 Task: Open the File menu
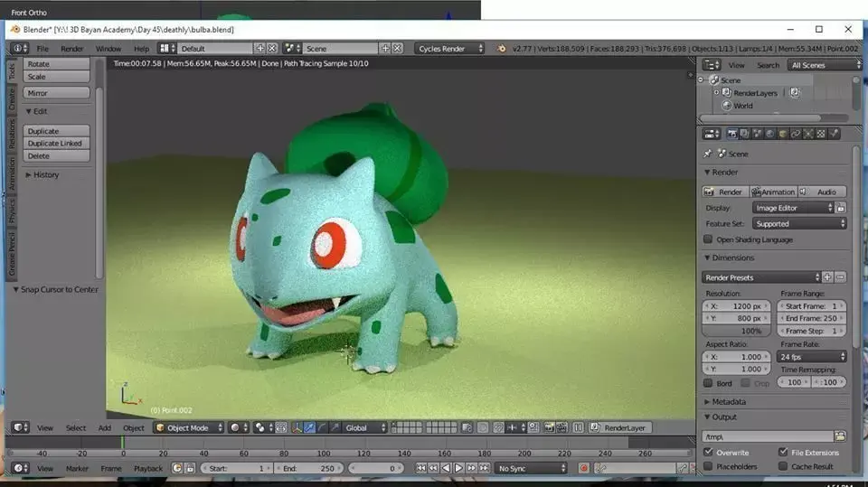point(42,49)
